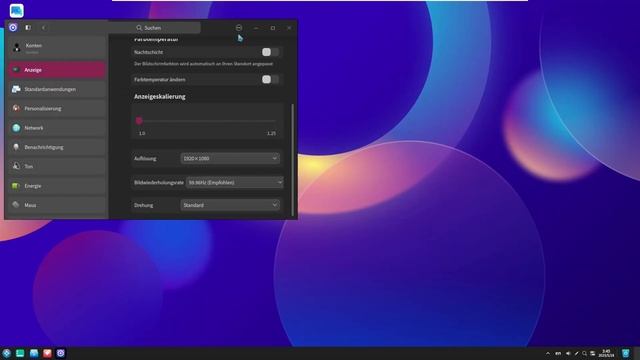
Task: Open Maus settings in sidebar
Action: (57, 205)
